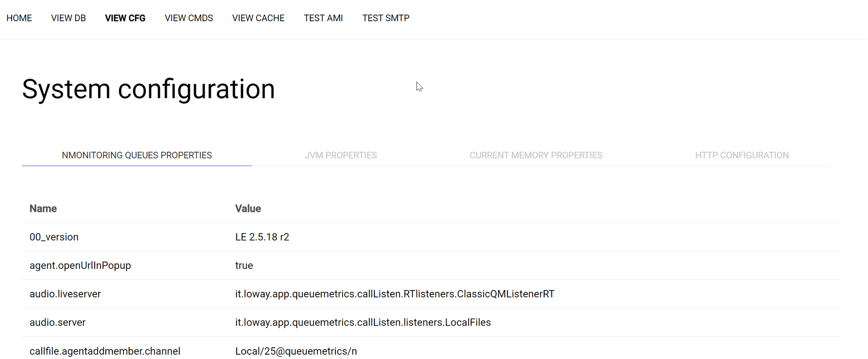
Task: Select the 00_version property row
Action: (x=54, y=237)
